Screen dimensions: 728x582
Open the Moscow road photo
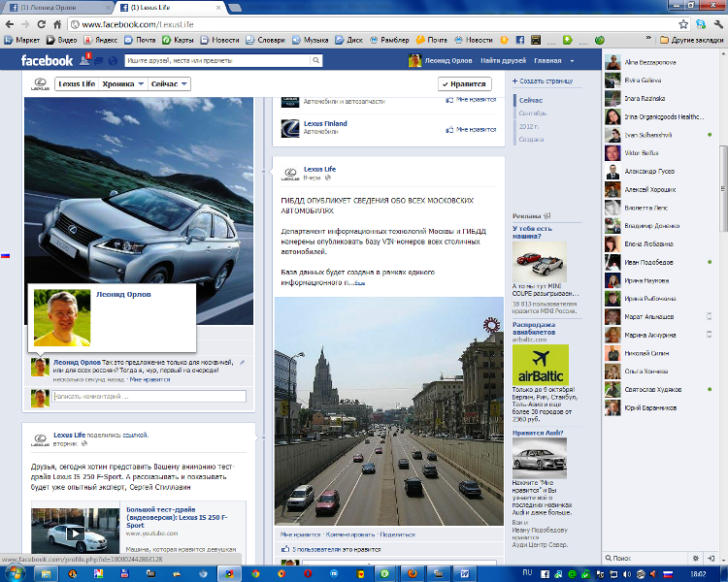(x=389, y=411)
